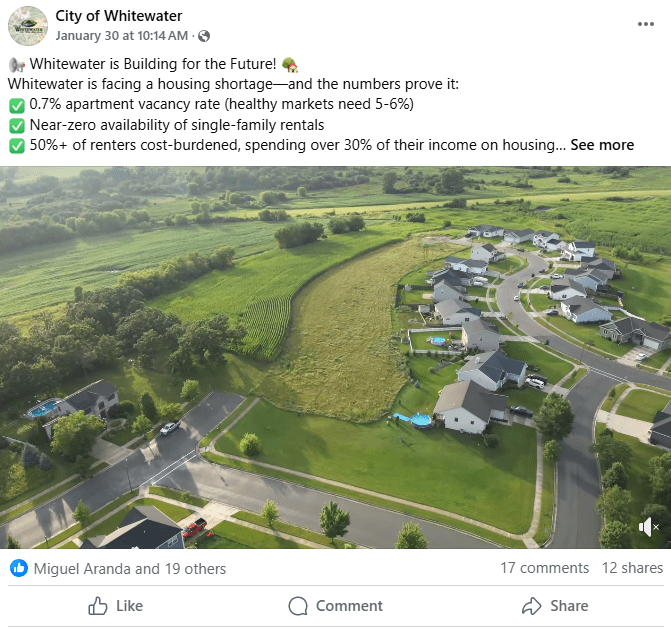Unmute the video with speaker icon

649,527
